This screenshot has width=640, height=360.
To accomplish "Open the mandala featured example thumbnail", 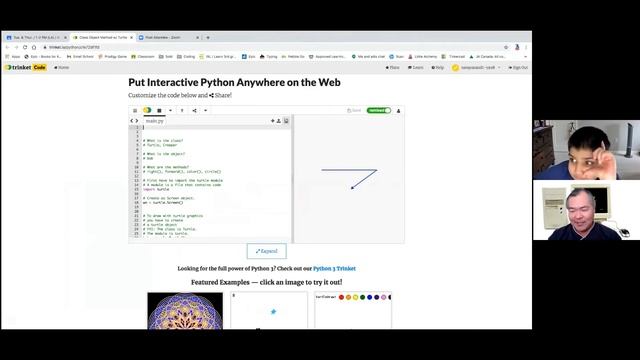I will click(185, 311).
